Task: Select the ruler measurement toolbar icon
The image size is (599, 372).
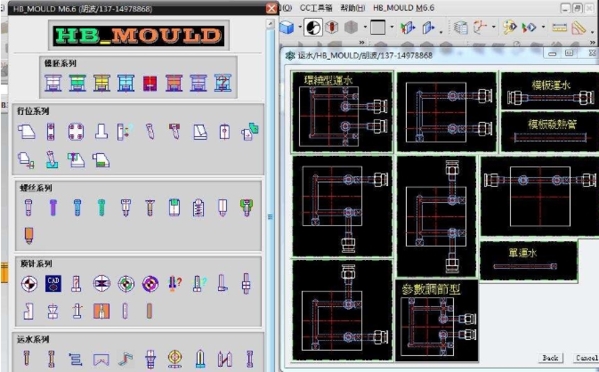Action: (559, 27)
